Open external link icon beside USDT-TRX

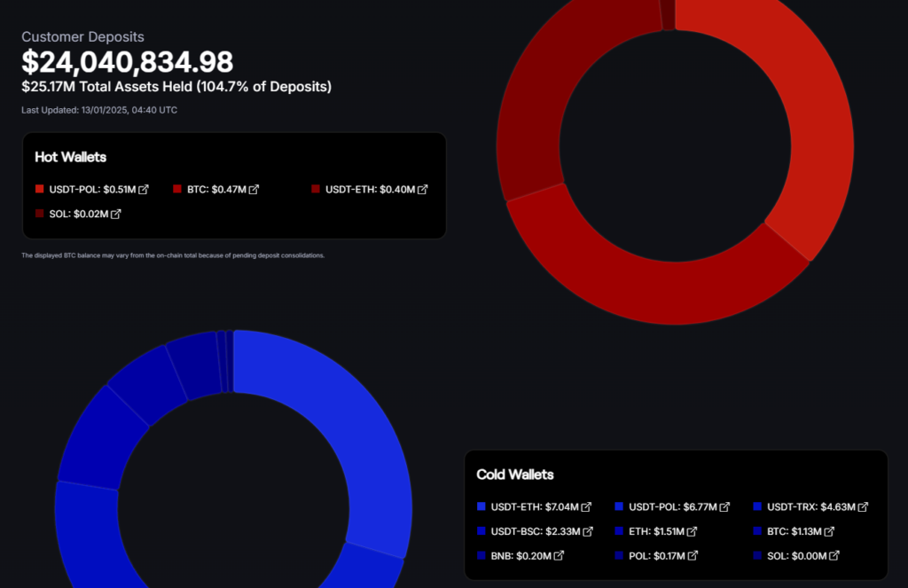click(x=863, y=507)
